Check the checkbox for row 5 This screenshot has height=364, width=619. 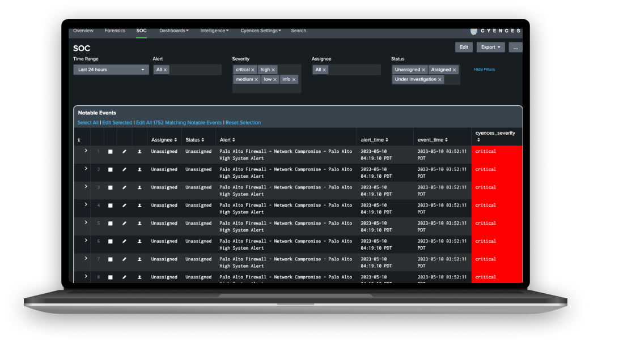point(111,224)
